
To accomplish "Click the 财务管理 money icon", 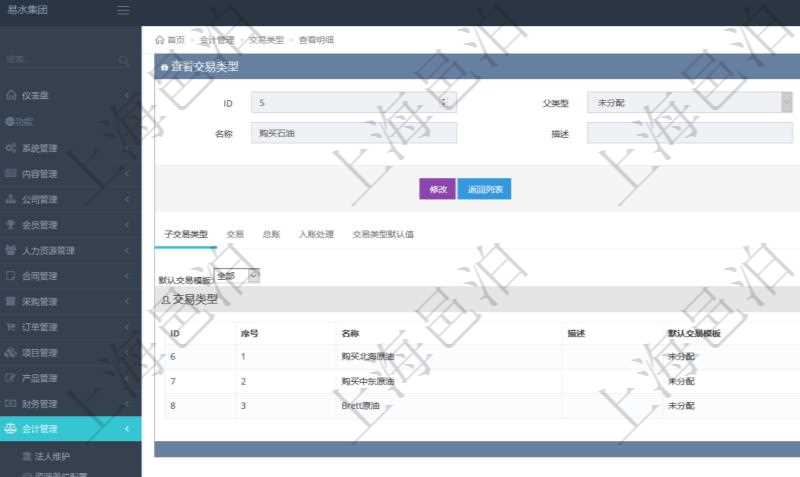I will (11, 403).
